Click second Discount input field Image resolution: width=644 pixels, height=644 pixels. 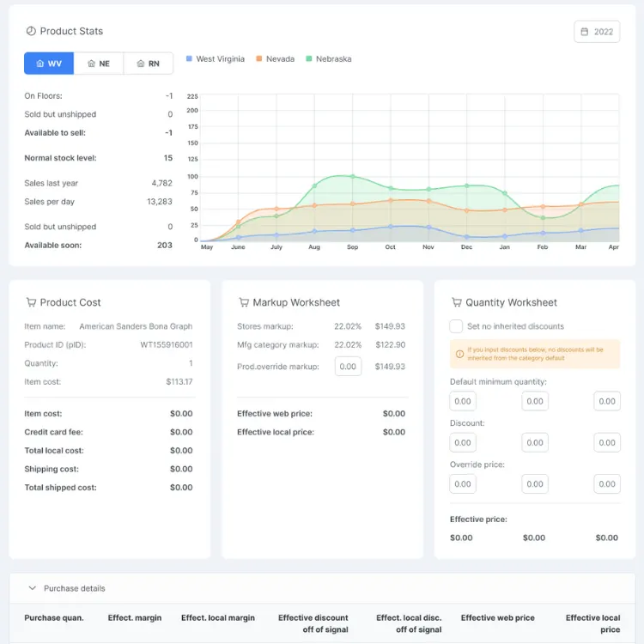pos(535,443)
